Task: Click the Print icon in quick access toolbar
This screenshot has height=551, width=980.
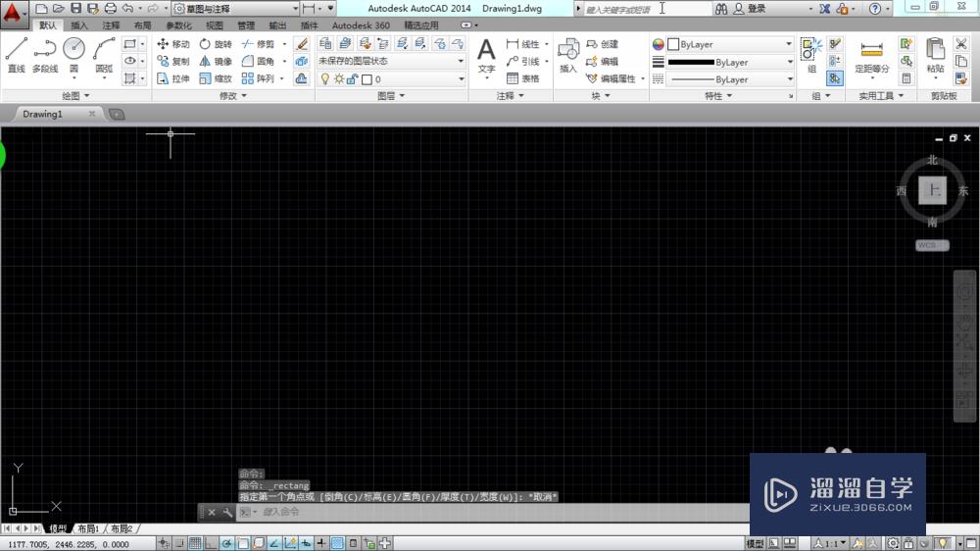Action: point(111,8)
